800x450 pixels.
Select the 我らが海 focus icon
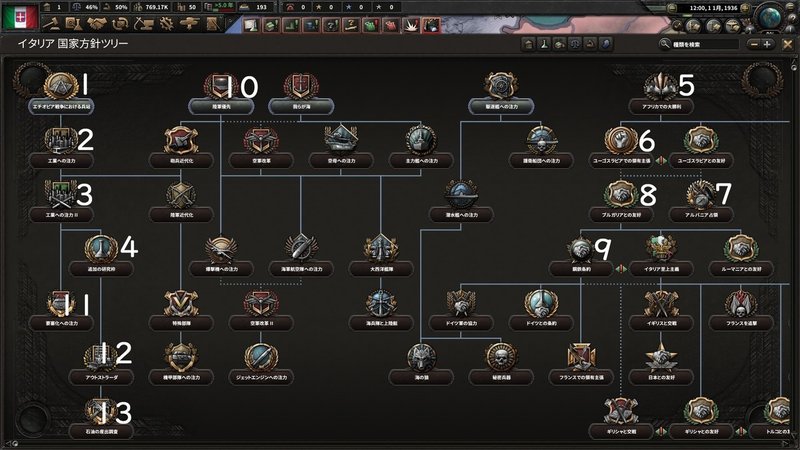(301, 86)
